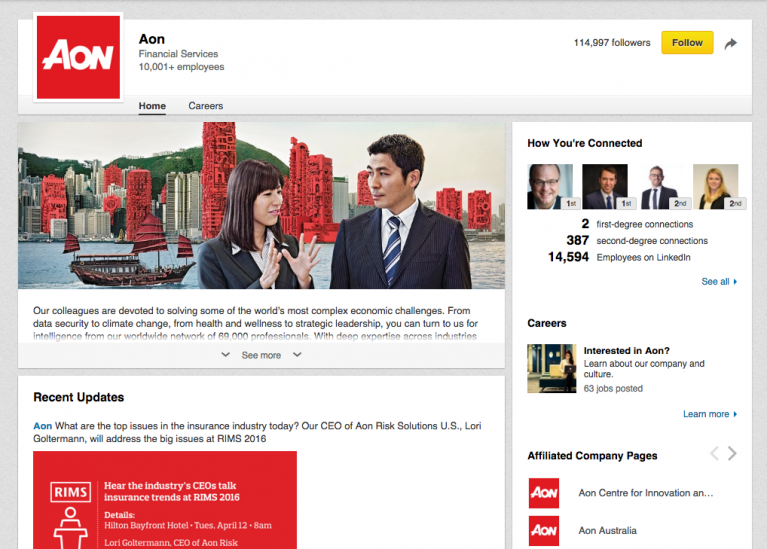
Task: Expand description with See more
Action: [x=261, y=355]
